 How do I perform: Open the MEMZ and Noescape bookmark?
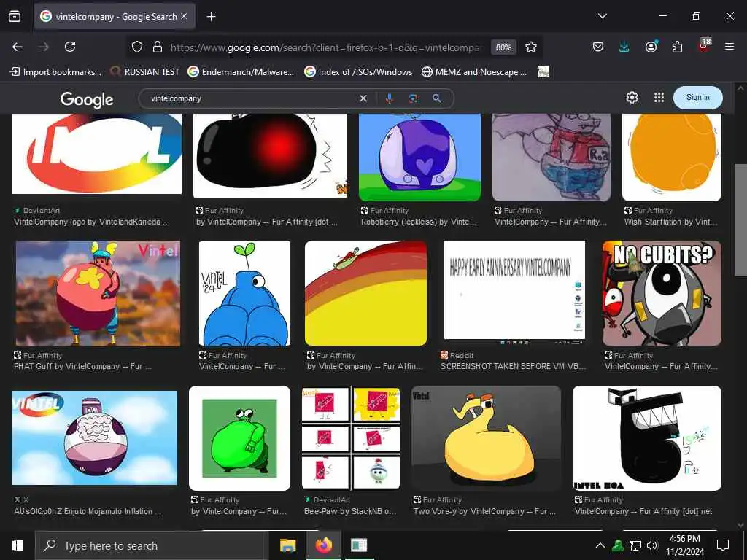474,72
